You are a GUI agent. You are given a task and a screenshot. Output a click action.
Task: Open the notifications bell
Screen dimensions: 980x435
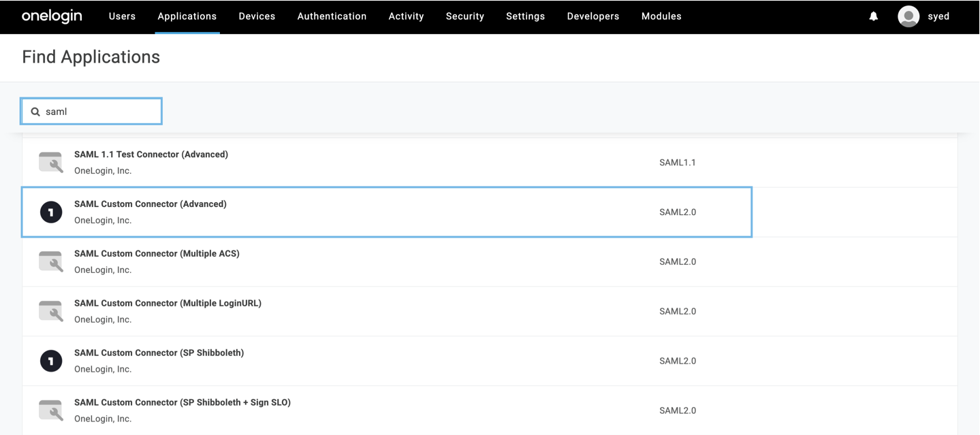[874, 16]
